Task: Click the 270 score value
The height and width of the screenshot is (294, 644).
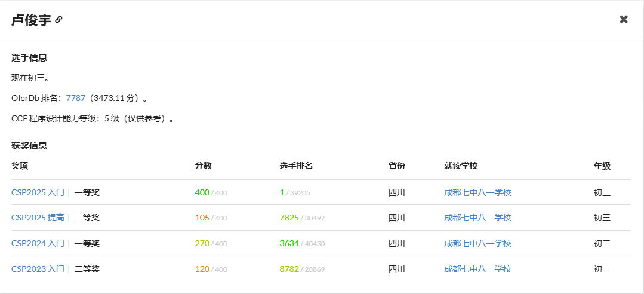Action: [x=202, y=243]
